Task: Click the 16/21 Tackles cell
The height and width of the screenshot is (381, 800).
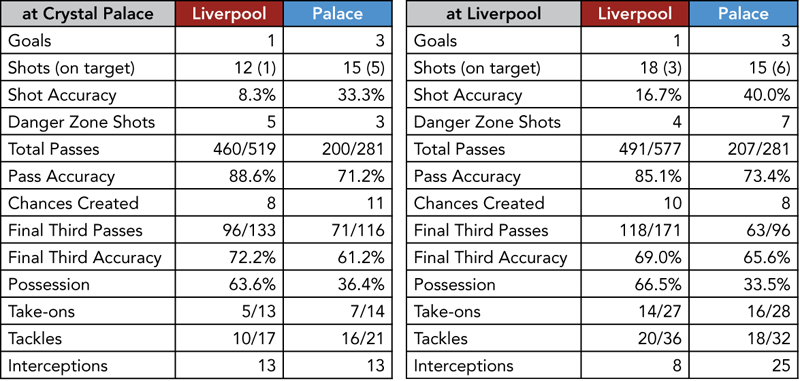Action: point(337,339)
